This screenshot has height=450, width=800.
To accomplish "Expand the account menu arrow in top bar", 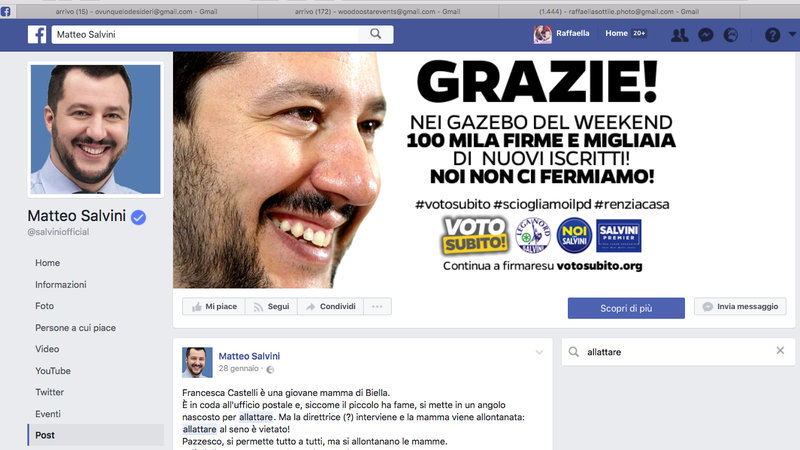I will (792, 34).
